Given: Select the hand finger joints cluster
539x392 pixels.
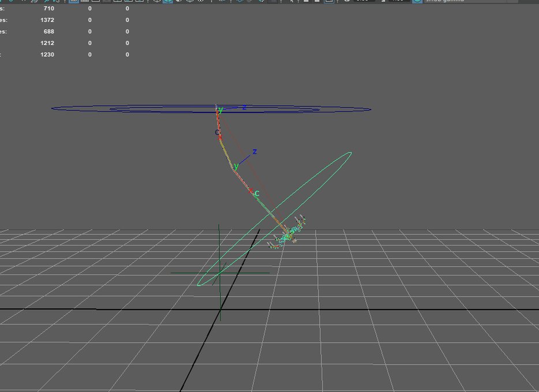Looking at the screenshot, I should pos(287,232).
